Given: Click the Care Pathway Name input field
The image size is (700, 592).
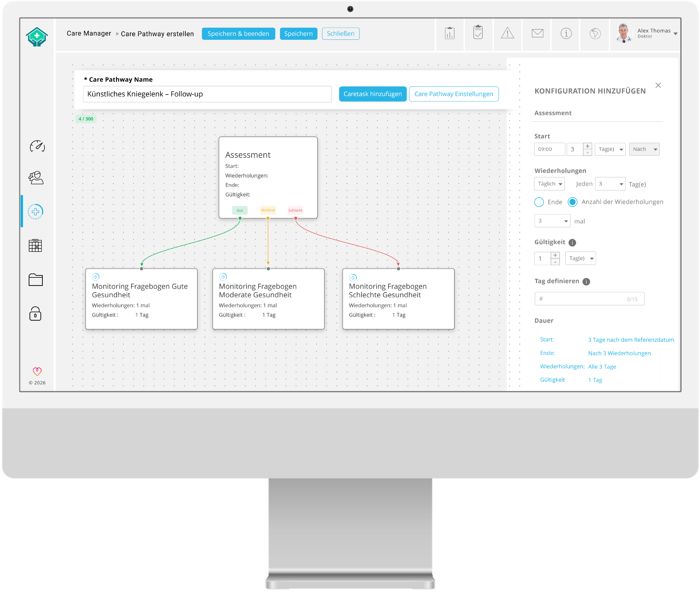Looking at the screenshot, I should click(207, 94).
